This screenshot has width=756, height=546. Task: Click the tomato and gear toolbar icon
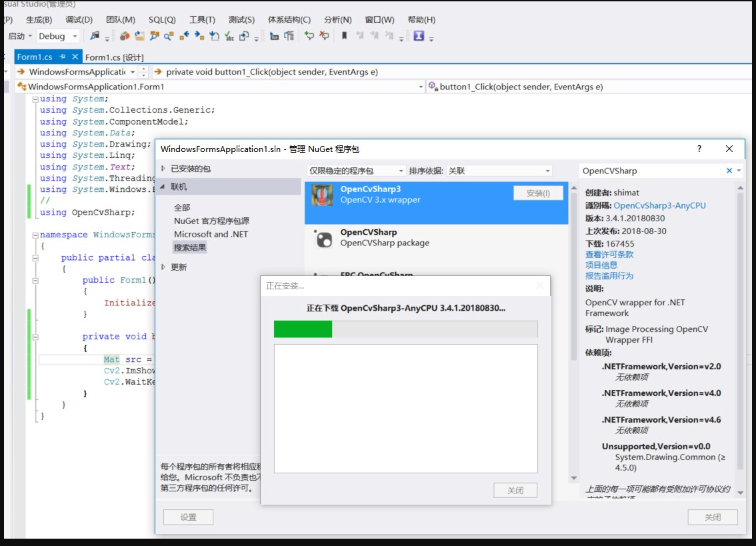point(125,36)
